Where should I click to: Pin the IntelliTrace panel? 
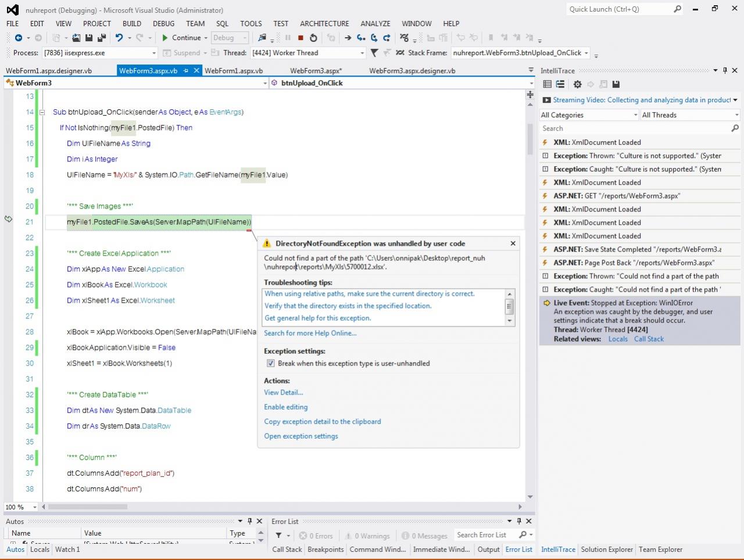tap(725, 70)
